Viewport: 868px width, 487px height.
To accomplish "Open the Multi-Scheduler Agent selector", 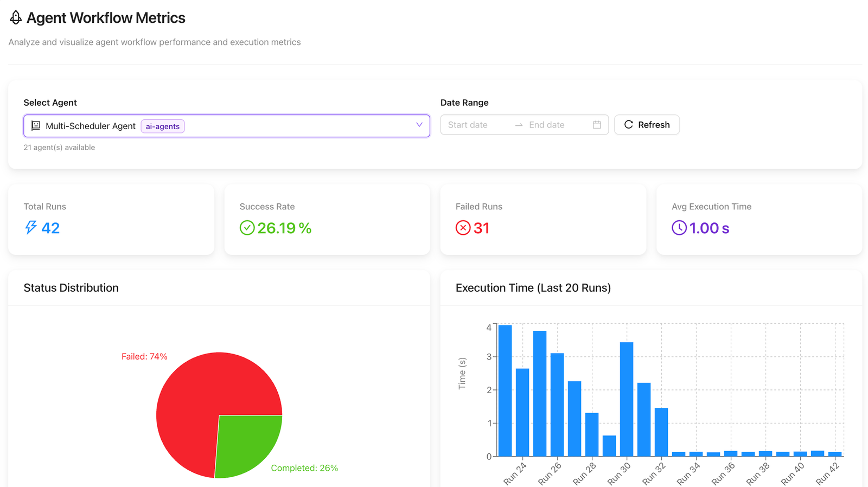I will pos(271,126).
